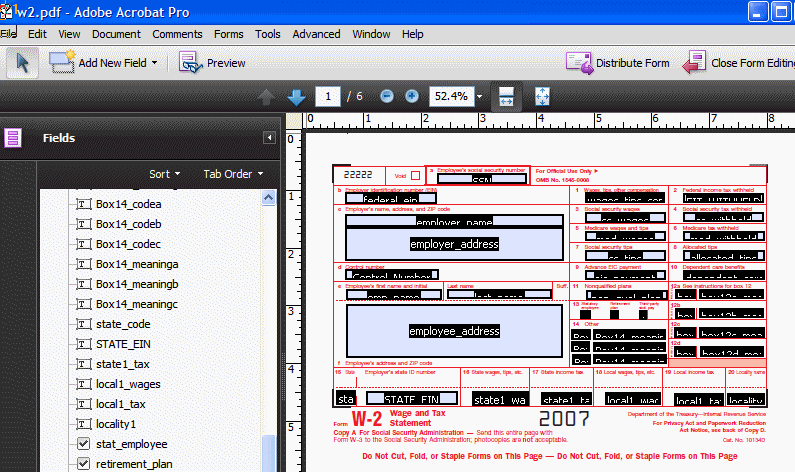The height and width of the screenshot is (472, 795).
Task: Open the Forms menu
Action: (228, 34)
